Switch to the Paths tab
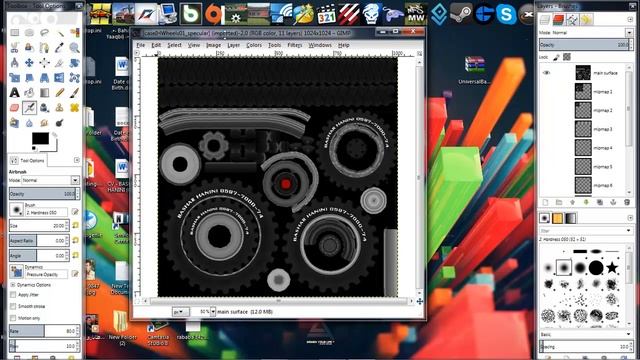Viewport: 640px width, 360px height. pos(572,19)
